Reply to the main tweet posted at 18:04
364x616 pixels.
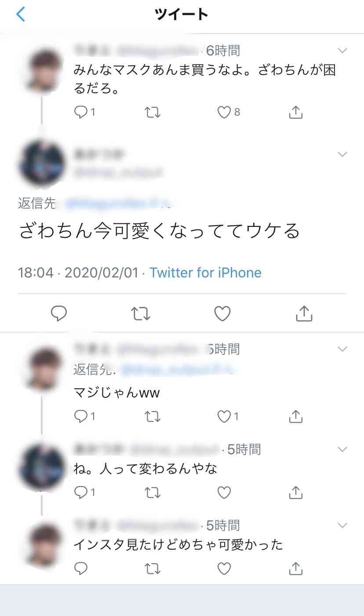59,313
